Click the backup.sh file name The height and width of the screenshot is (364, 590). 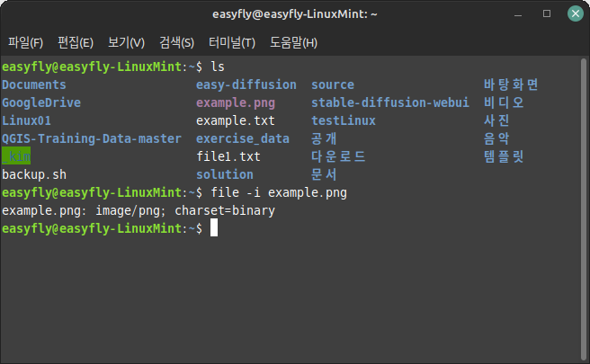34,175
